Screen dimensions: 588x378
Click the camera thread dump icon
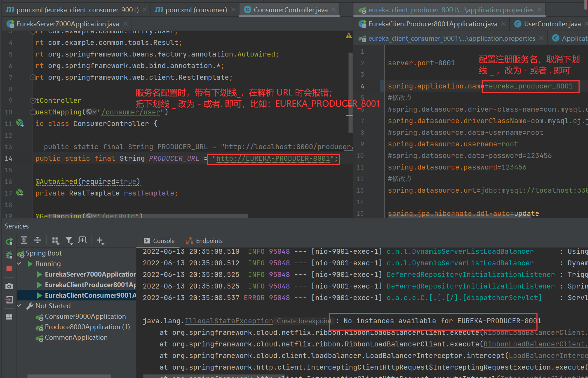[9, 286]
